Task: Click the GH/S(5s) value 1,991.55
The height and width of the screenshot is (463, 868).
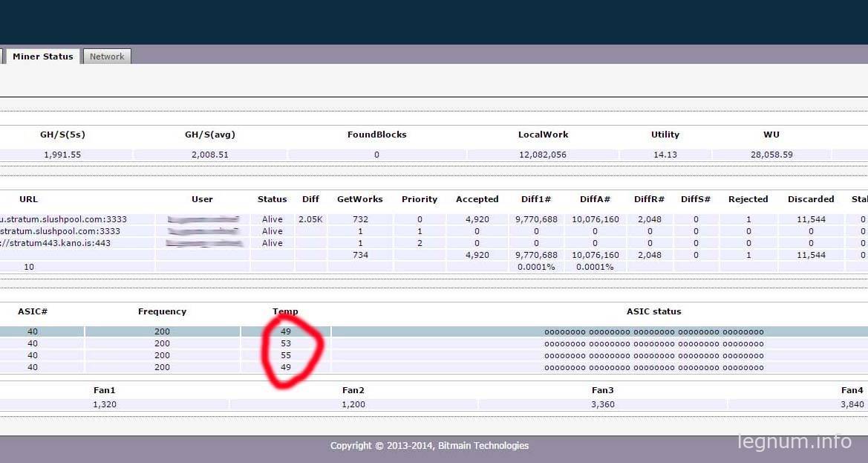Action: 62,155
